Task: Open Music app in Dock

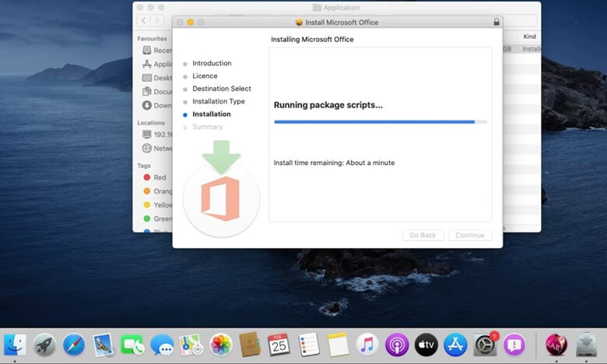Action: pos(367,345)
